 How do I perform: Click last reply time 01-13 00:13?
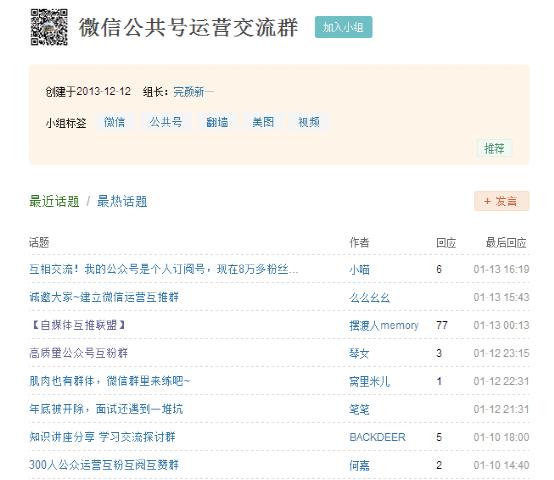click(501, 325)
